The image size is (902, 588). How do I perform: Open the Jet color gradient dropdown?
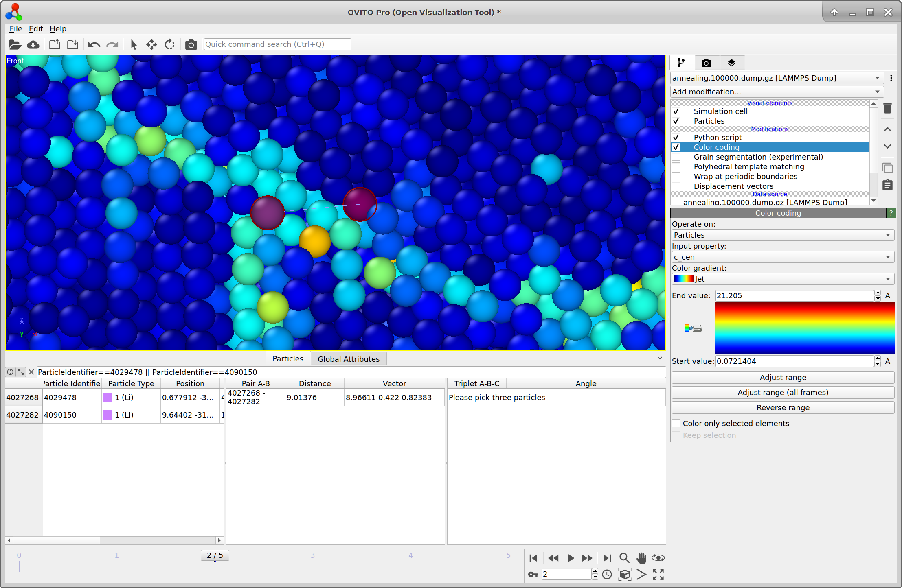[782, 279]
